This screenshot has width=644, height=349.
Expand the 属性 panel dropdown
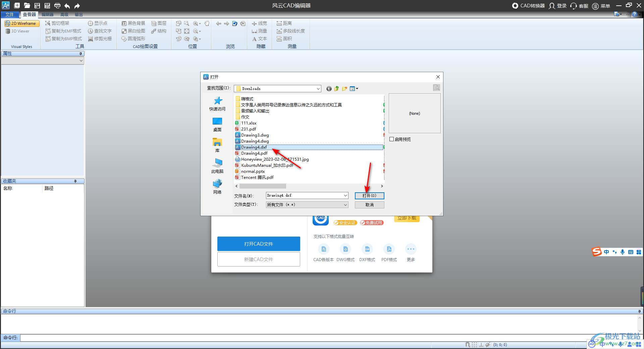(x=81, y=61)
